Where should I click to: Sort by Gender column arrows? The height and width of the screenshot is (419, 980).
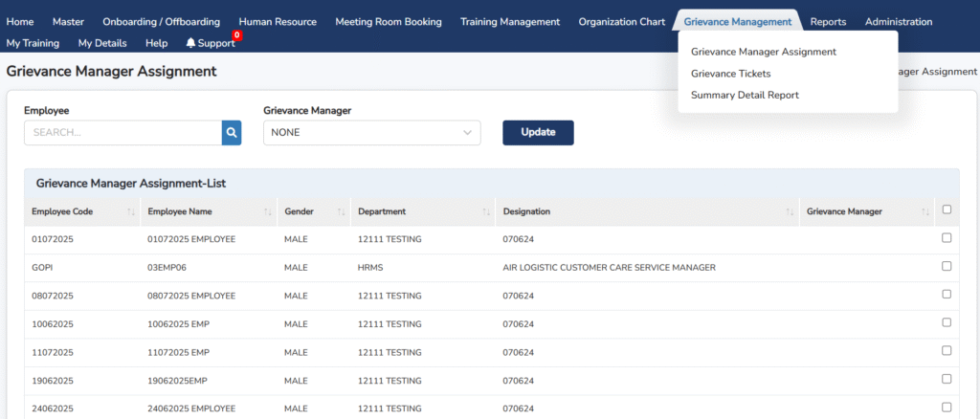pos(341,211)
